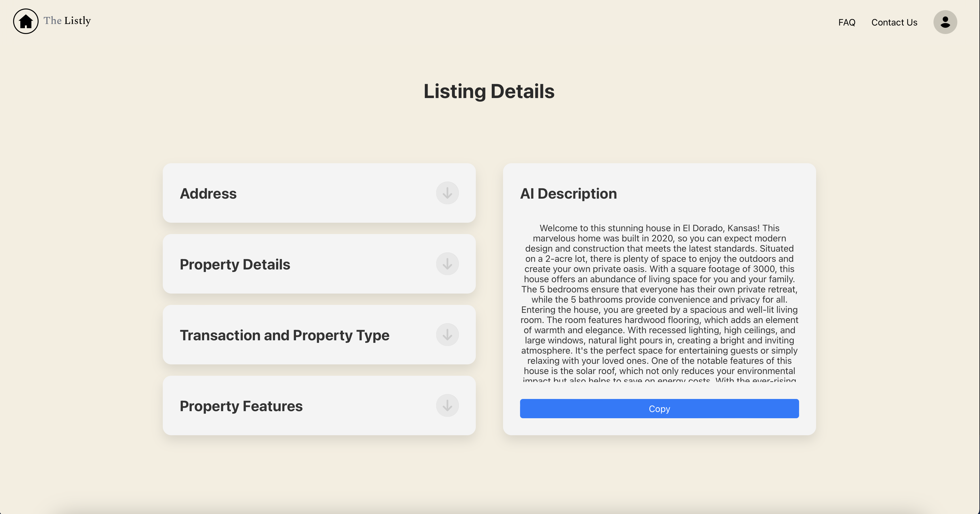Click the sentence mentioning El Dorado, Kansas
The height and width of the screenshot is (514, 980).
tap(659, 228)
